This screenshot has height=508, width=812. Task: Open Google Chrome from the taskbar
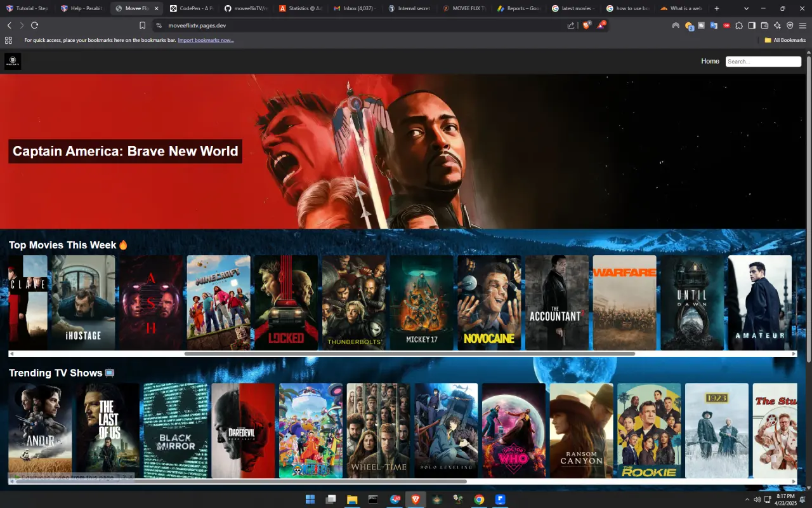479,499
